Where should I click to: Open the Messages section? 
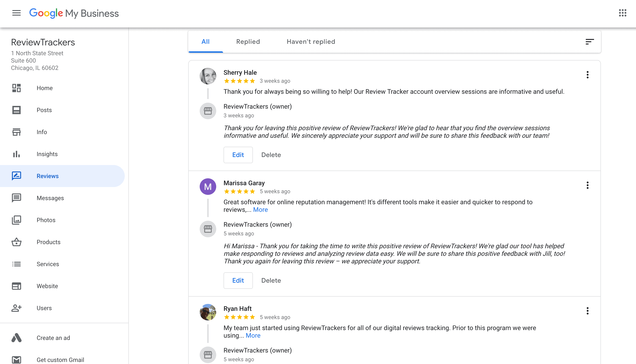(50, 198)
